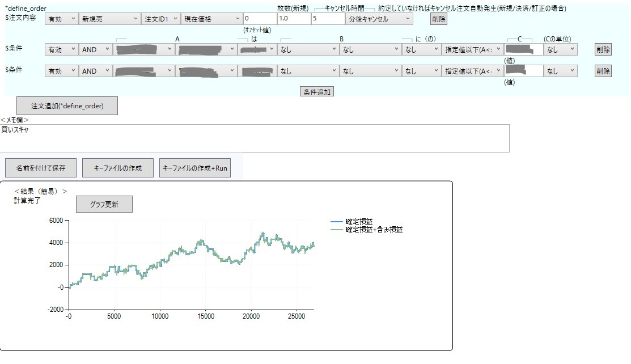Open the 有効 dropdown in second 条件 row
The width and height of the screenshot is (631, 364).
61,71
